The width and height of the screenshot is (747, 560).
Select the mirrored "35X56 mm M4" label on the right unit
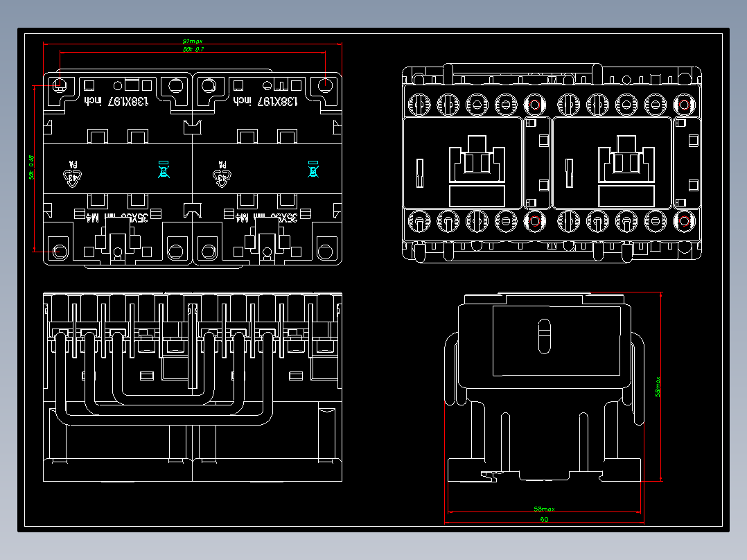coord(266,218)
